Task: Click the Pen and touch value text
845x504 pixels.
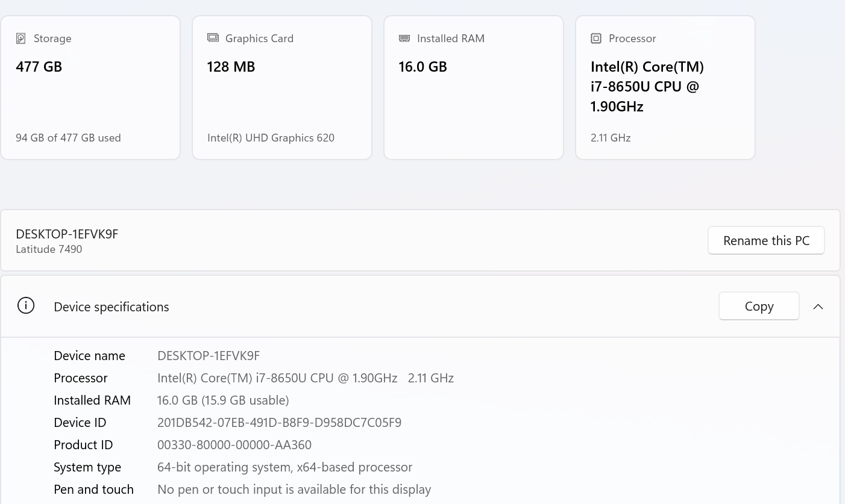Action: point(294,490)
